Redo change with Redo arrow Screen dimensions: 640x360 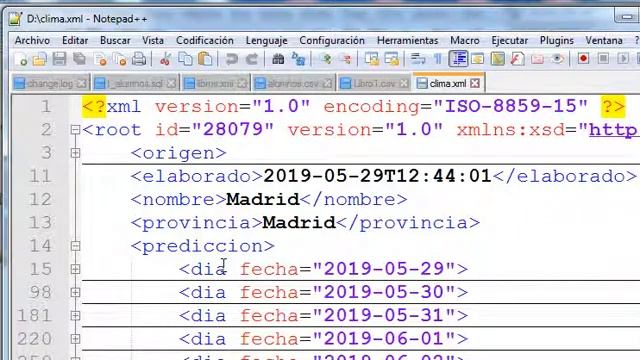pos(252,59)
